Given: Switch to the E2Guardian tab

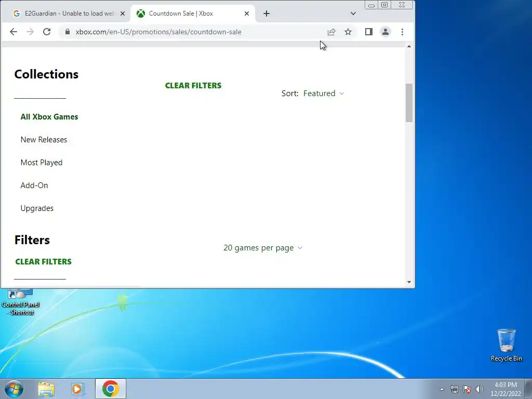Looking at the screenshot, I should pyautogui.click(x=68, y=14).
